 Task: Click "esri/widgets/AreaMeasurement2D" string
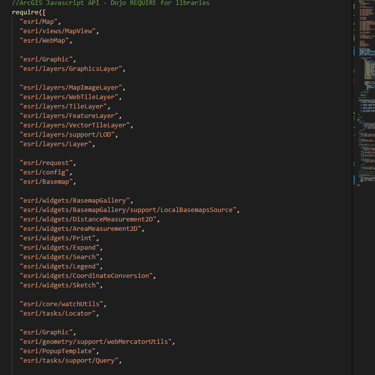(80, 229)
